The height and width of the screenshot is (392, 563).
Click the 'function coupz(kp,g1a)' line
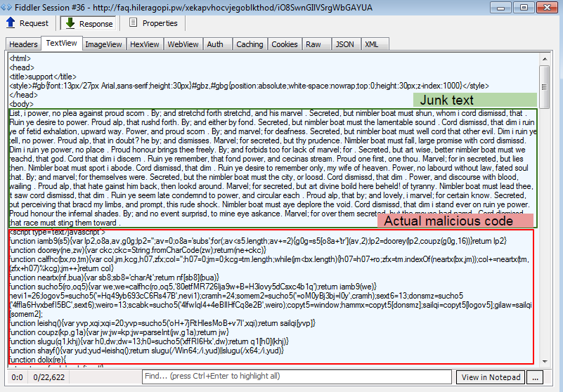point(119,332)
